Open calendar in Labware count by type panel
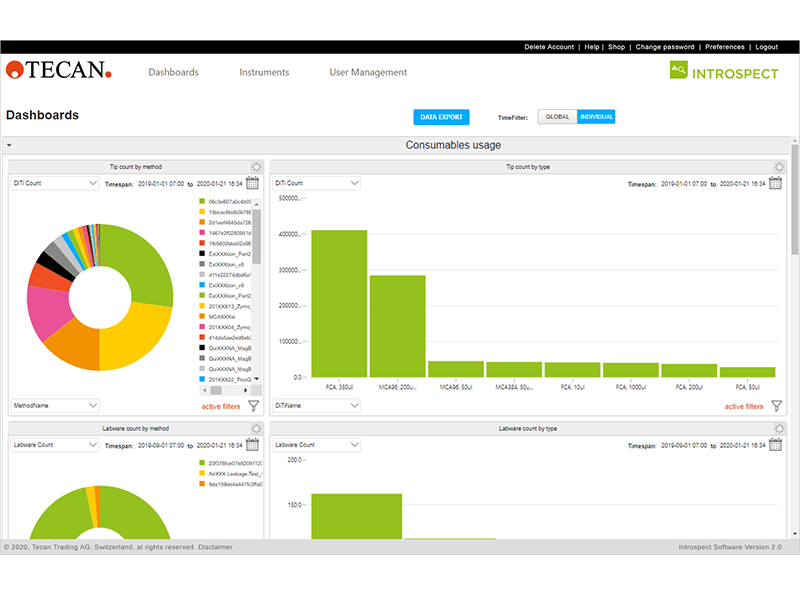 [776, 444]
